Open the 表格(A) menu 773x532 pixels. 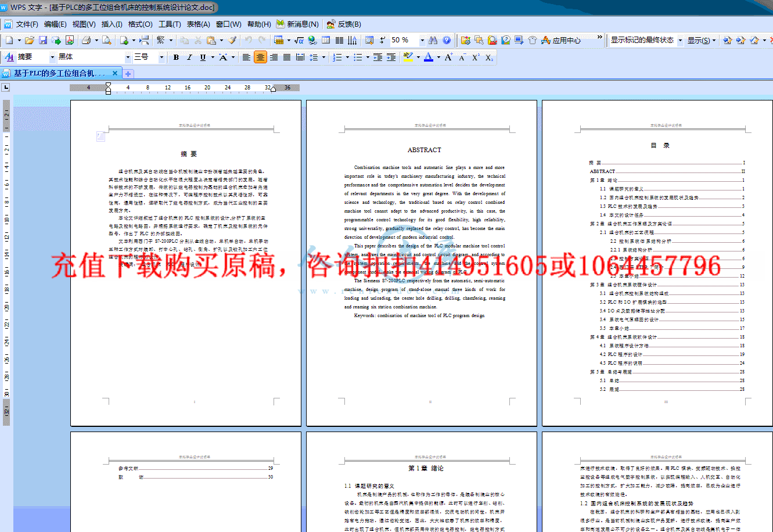(198, 24)
